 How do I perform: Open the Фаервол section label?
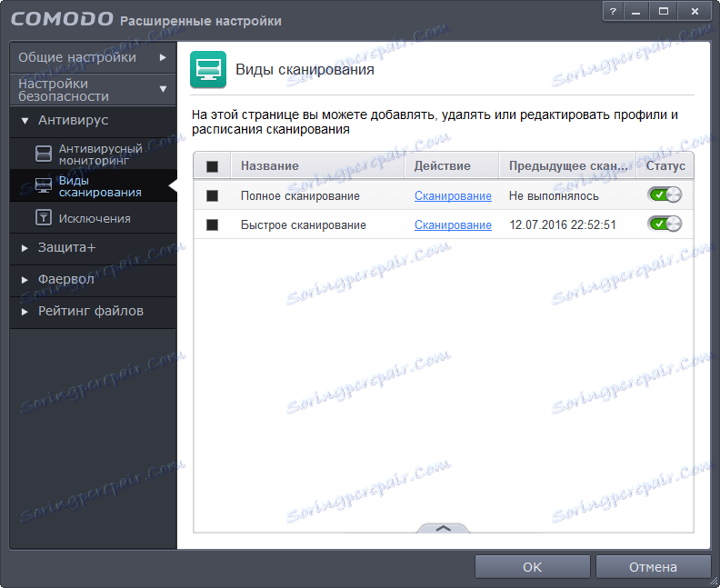point(66,279)
